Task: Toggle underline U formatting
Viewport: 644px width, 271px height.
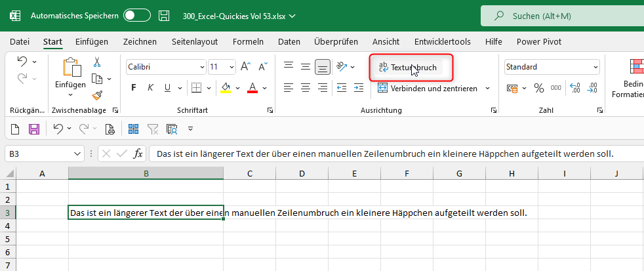Action: click(167, 87)
